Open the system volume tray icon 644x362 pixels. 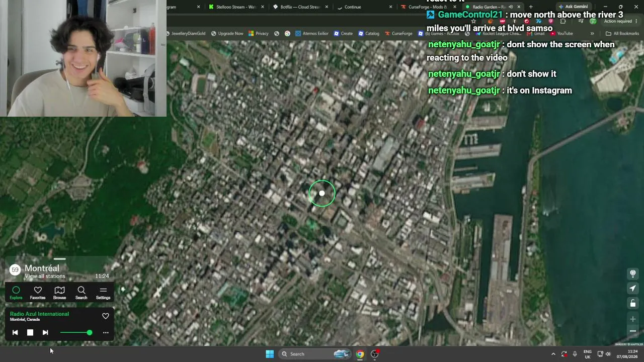[x=608, y=354]
